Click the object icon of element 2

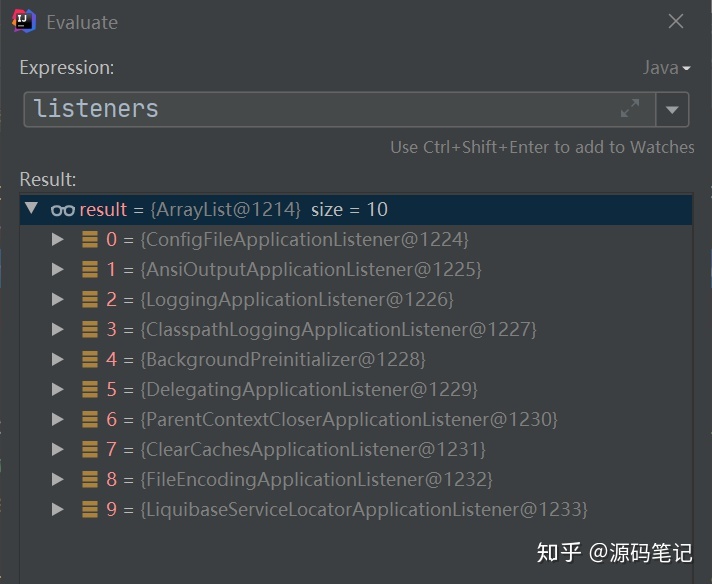pyautogui.click(x=90, y=299)
